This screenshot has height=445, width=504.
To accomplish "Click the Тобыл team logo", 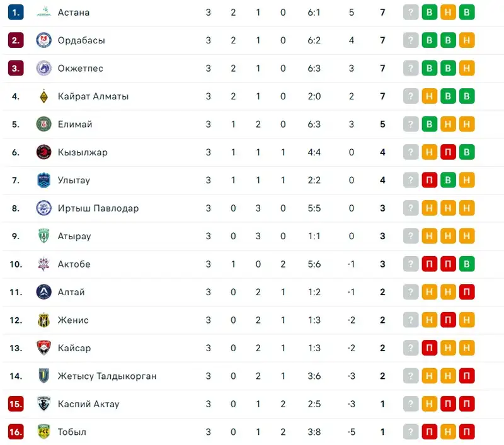I will pyautogui.click(x=43, y=432).
